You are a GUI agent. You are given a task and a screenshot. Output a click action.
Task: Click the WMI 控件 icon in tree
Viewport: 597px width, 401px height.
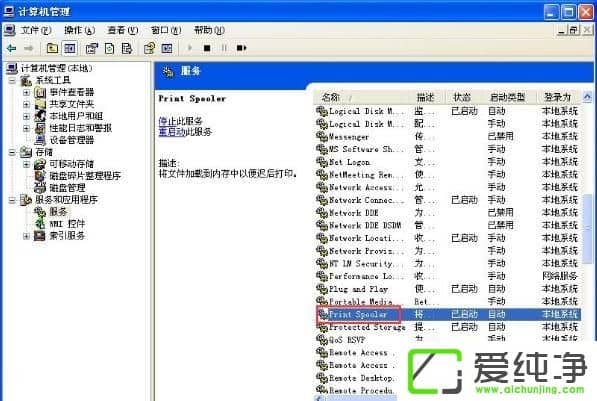(40, 224)
